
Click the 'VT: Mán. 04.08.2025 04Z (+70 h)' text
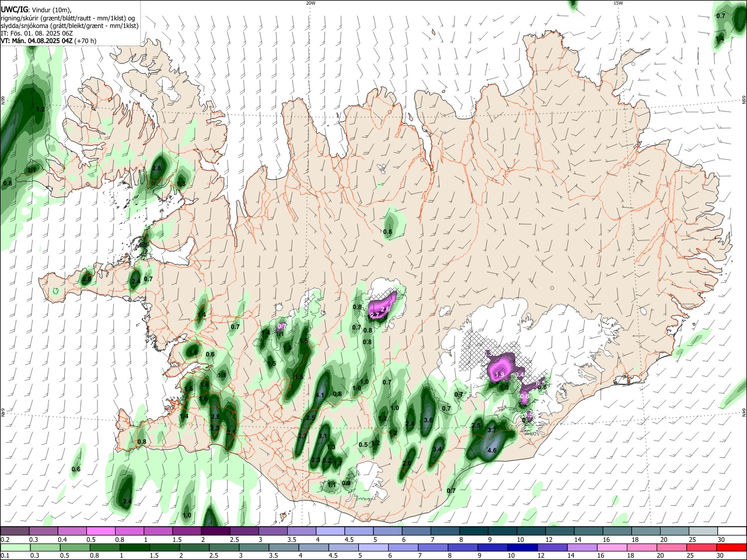click(48, 41)
